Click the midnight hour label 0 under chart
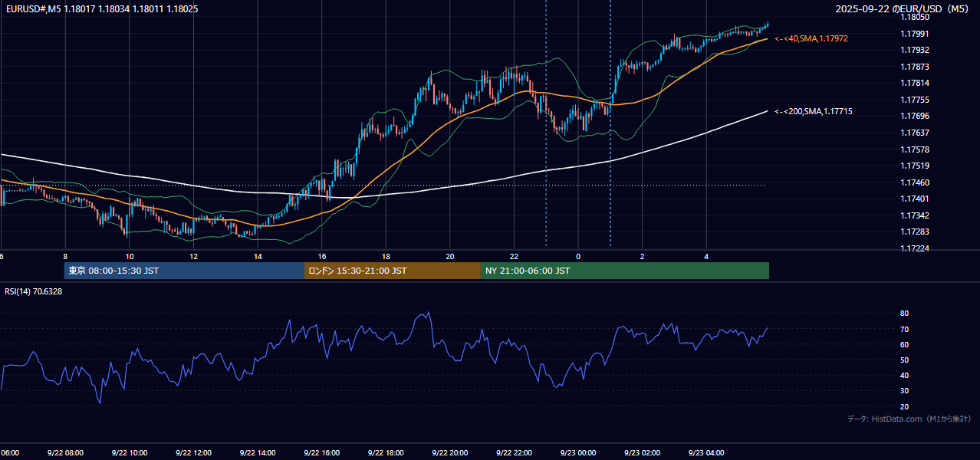 578,256
